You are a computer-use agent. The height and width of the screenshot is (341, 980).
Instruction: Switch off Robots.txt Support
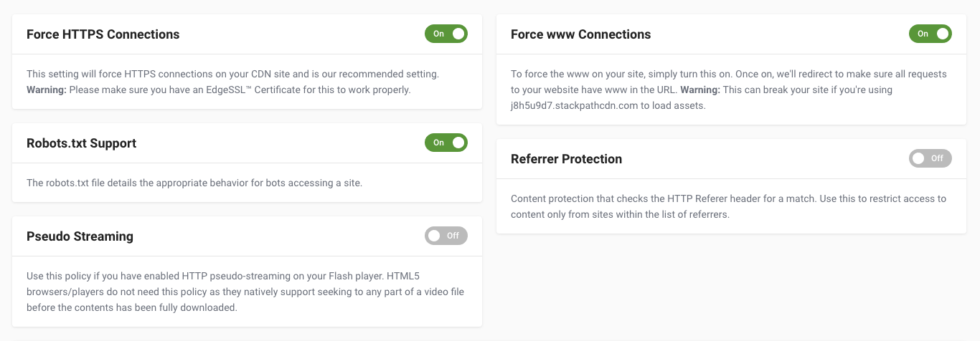coord(446,143)
